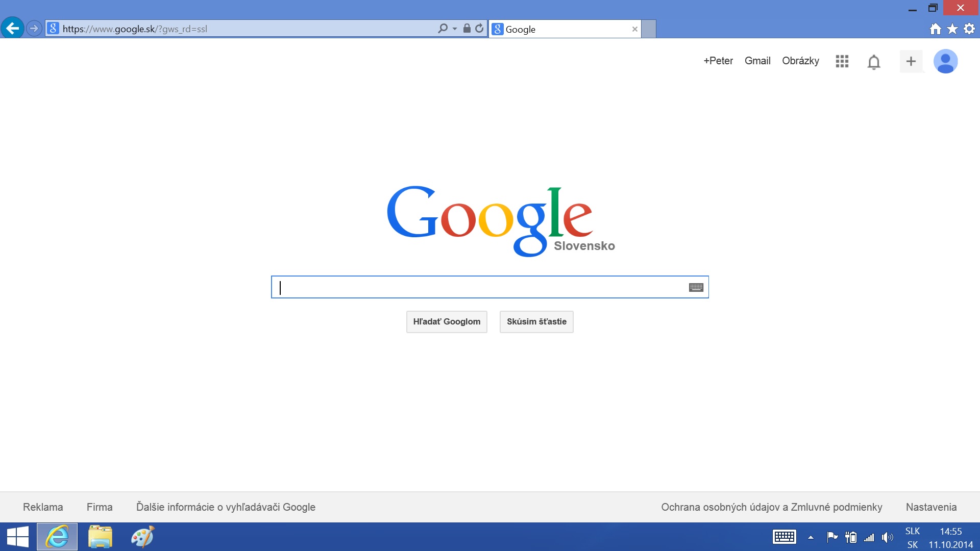Open the Nastavenia footer link
The width and height of the screenshot is (980, 551).
[x=931, y=507]
